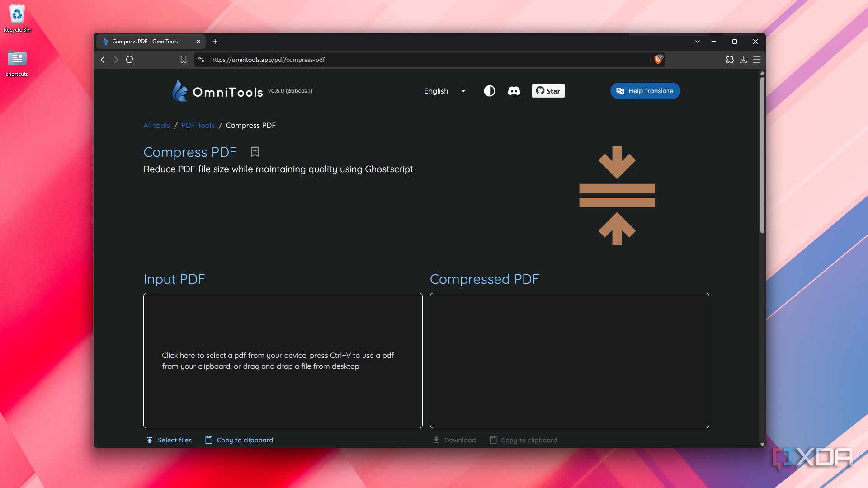Click the Compressed PDF output box

(x=570, y=361)
